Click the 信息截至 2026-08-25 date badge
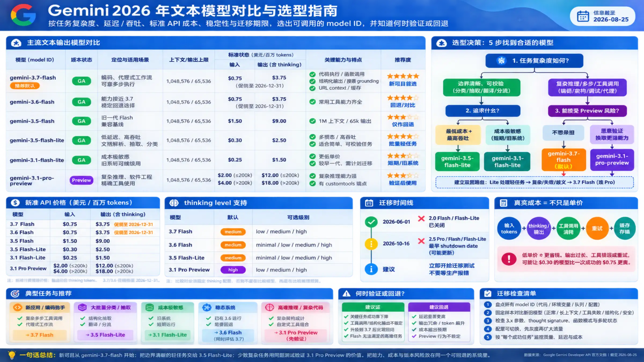 pos(603,16)
